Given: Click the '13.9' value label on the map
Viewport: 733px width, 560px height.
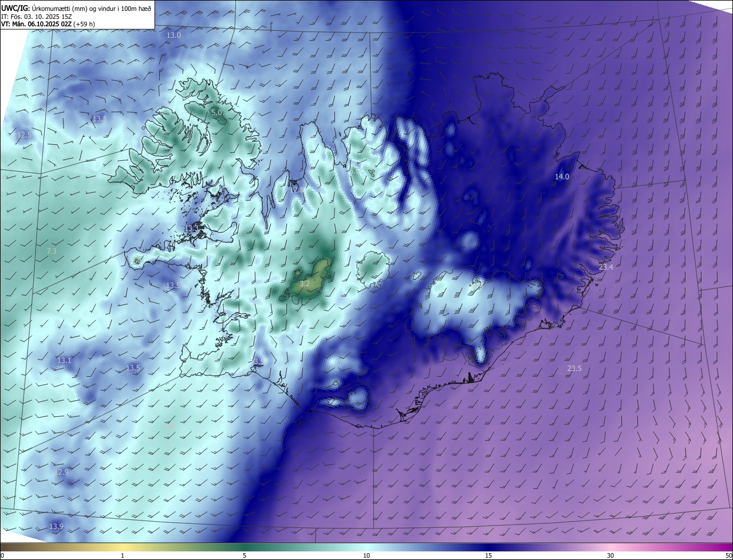Looking at the screenshot, I should tap(56, 527).
